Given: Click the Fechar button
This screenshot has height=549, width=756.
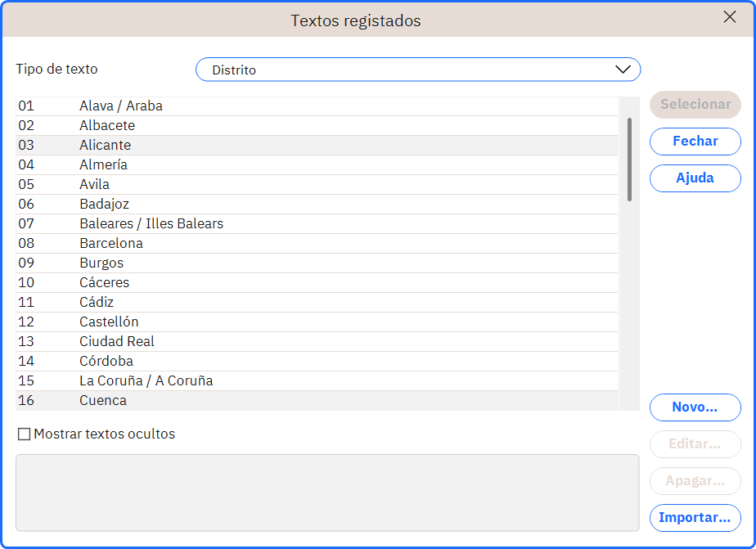Looking at the screenshot, I should point(695,142).
